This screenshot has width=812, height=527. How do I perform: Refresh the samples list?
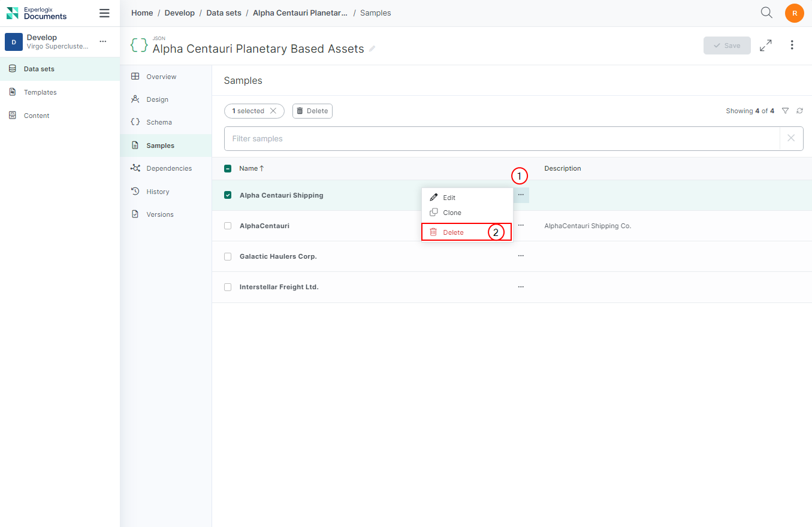[799, 111]
